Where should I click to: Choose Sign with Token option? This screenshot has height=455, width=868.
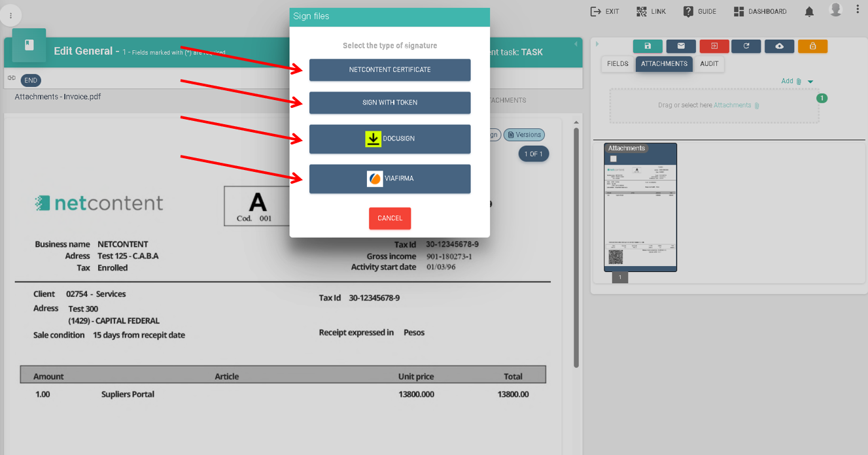[x=390, y=103]
